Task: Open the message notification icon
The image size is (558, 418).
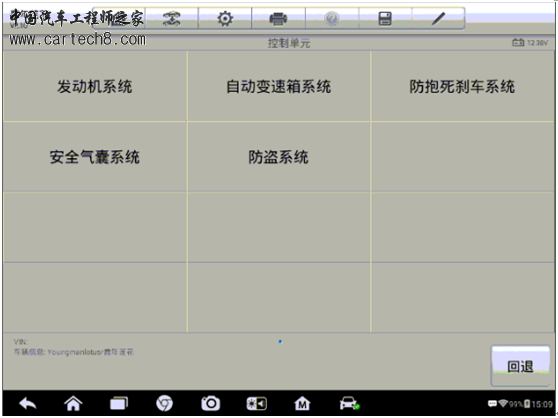Action: (492, 404)
